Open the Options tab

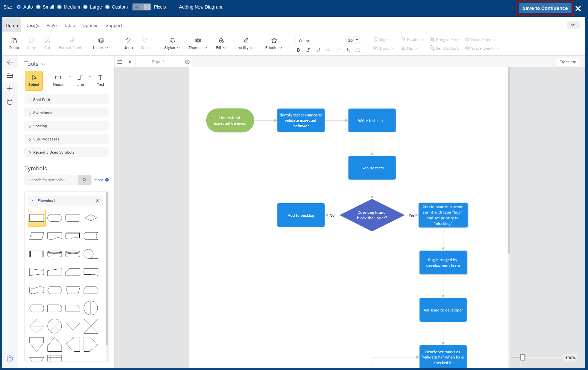(90, 25)
